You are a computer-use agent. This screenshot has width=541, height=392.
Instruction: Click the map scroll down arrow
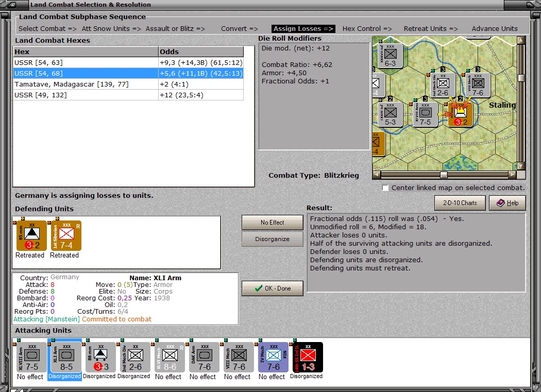coord(521,166)
